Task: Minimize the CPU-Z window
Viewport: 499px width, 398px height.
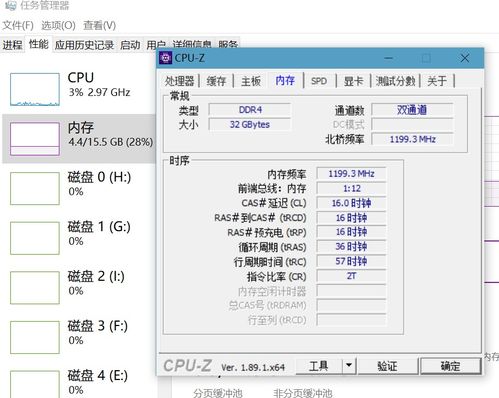Action: [388, 58]
